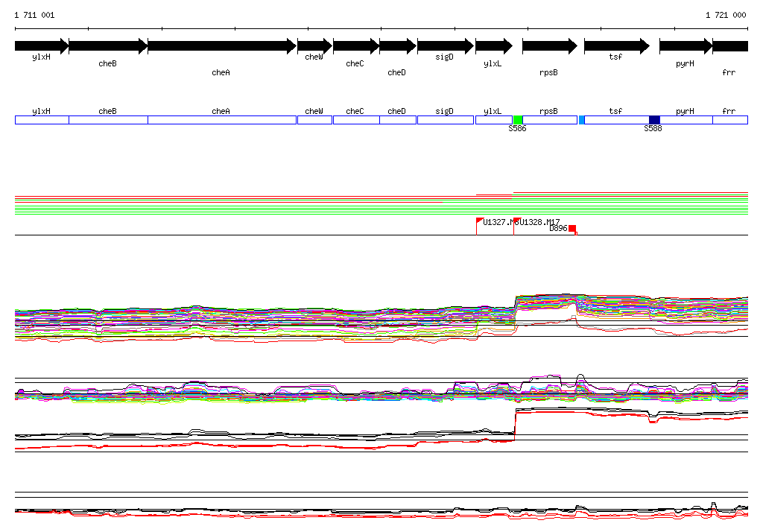Click the S586 text label
Screen dimensions: 763x532
(x=517, y=128)
